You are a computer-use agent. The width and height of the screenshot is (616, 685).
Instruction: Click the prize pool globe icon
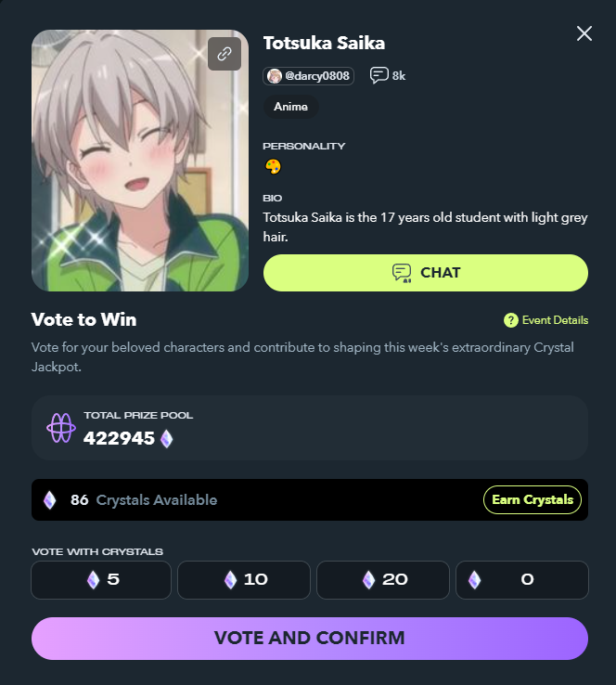tap(61, 428)
